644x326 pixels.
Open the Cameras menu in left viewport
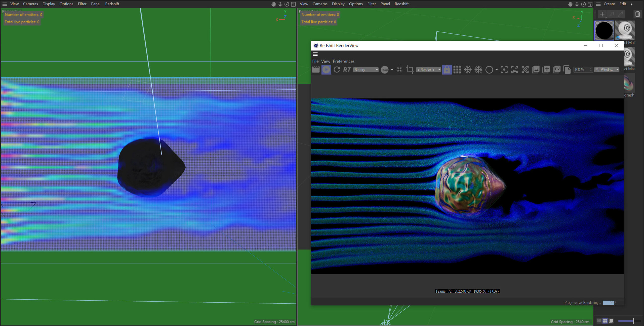click(x=30, y=4)
